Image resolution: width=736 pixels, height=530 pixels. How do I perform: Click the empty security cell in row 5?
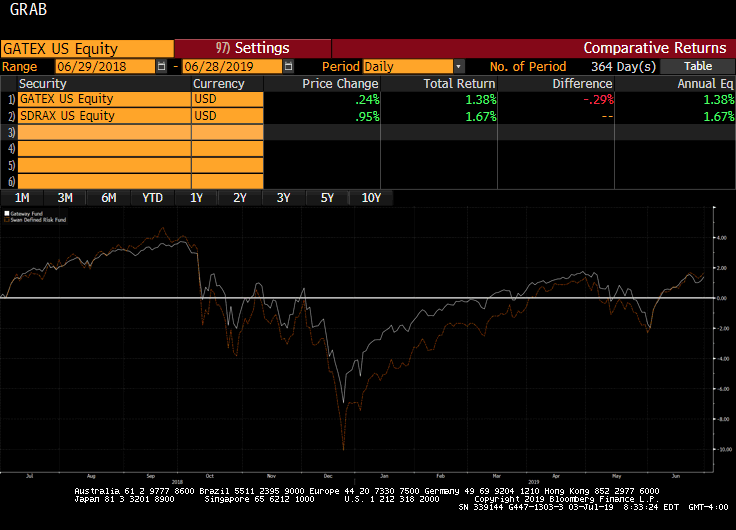coord(104,165)
